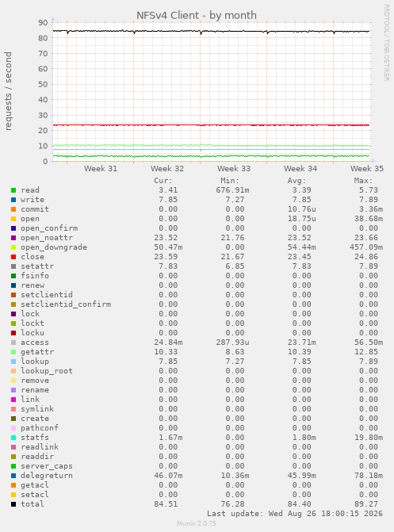Click the red close legend swatch
The width and height of the screenshot is (394, 532).
[13, 257]
